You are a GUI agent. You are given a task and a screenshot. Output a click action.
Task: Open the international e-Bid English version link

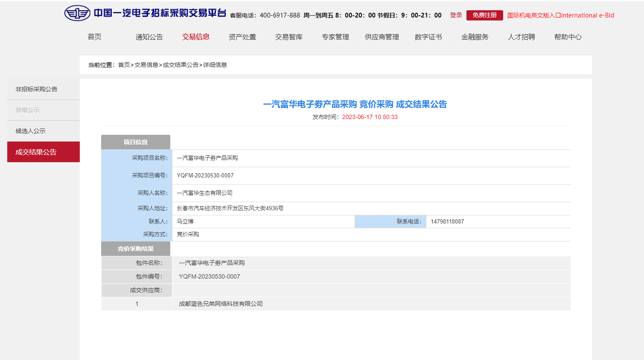pyautogui.click(x=560, y=15)
